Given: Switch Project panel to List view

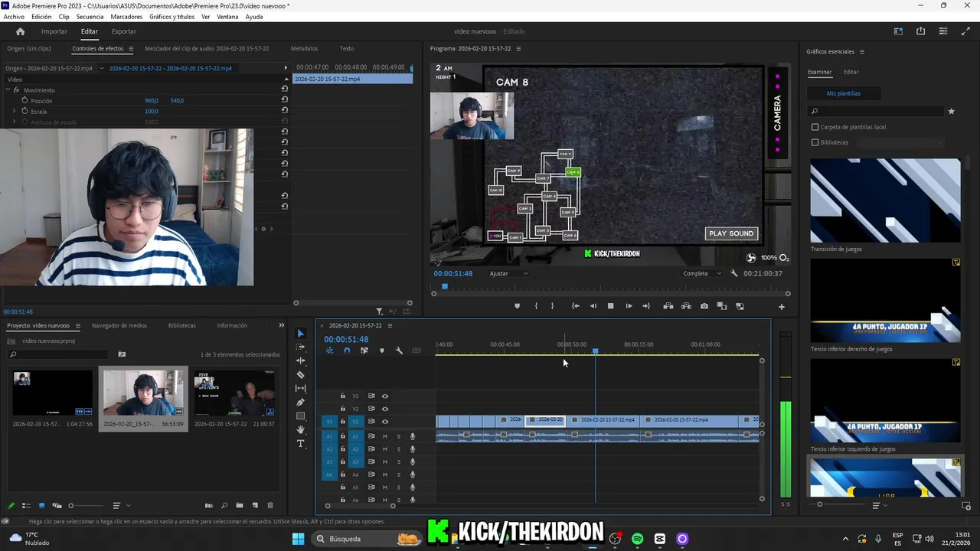Looking at the screenshot, I should click(x=26, y=506).
